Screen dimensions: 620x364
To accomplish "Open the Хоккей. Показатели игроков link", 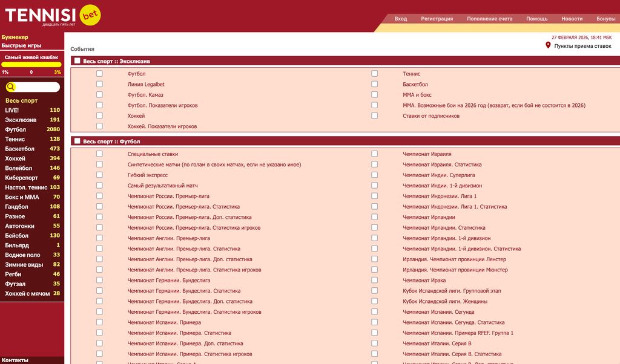I will pyautogui.click(x=162, y=126).
